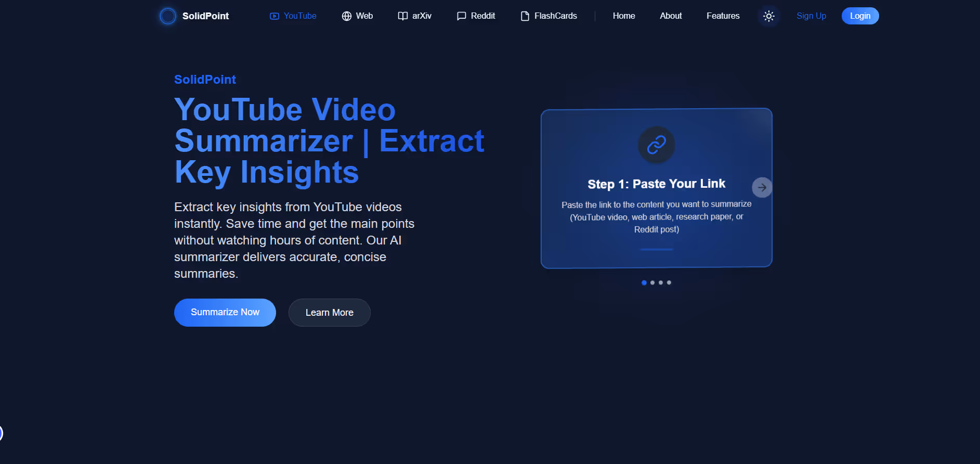
Task: Toggle light mode with sun icon
Action: point(768,16)
